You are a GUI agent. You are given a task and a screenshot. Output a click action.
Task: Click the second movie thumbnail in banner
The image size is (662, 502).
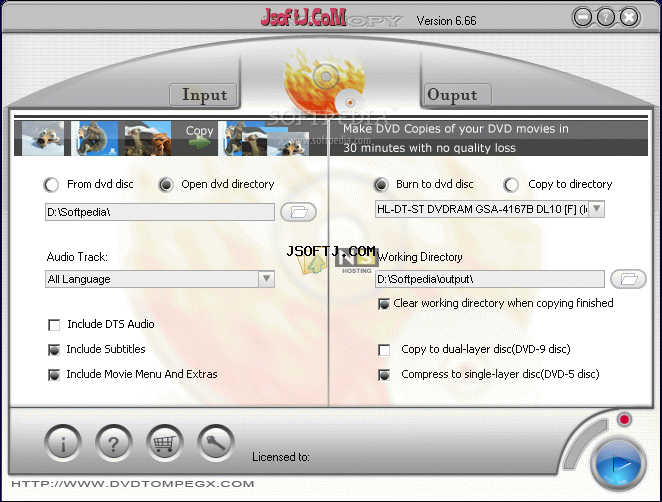(95, 138)
